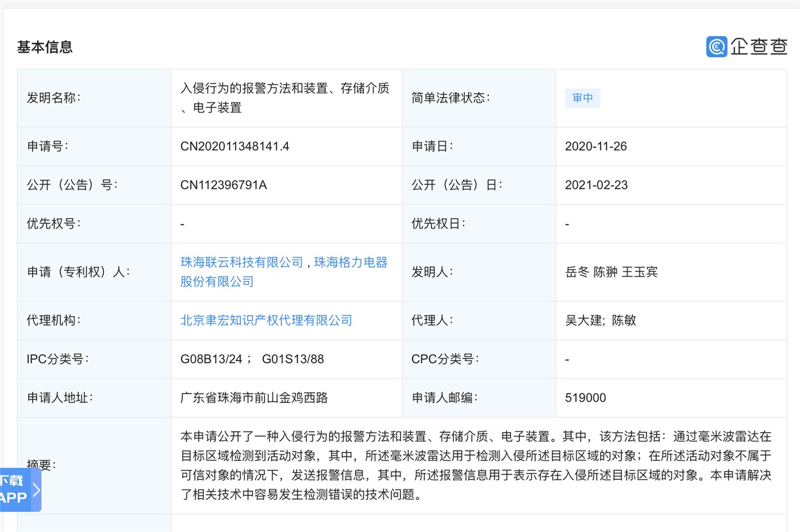Click the 审中 legal status tag

(582, 98)
